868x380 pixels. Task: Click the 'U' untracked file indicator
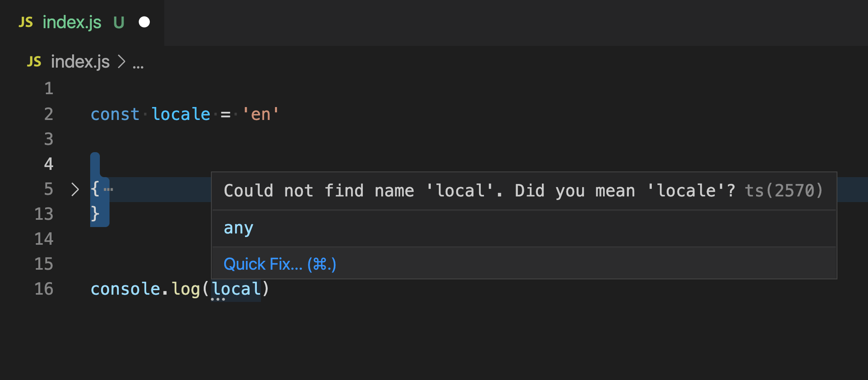[x=119, y=23]
